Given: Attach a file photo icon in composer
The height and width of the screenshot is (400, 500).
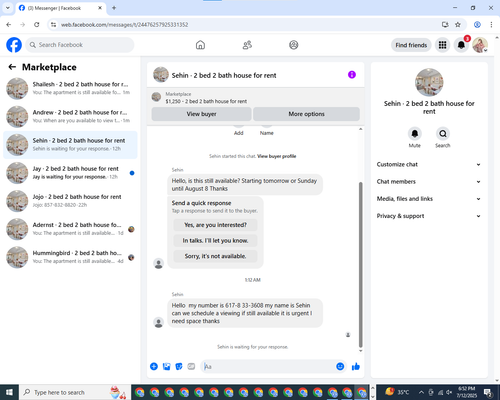Looking at the screenshot, I should point(166,367).
